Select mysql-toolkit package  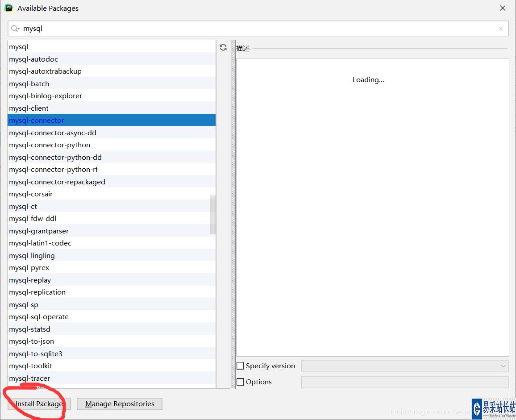[x=112, y=366]
